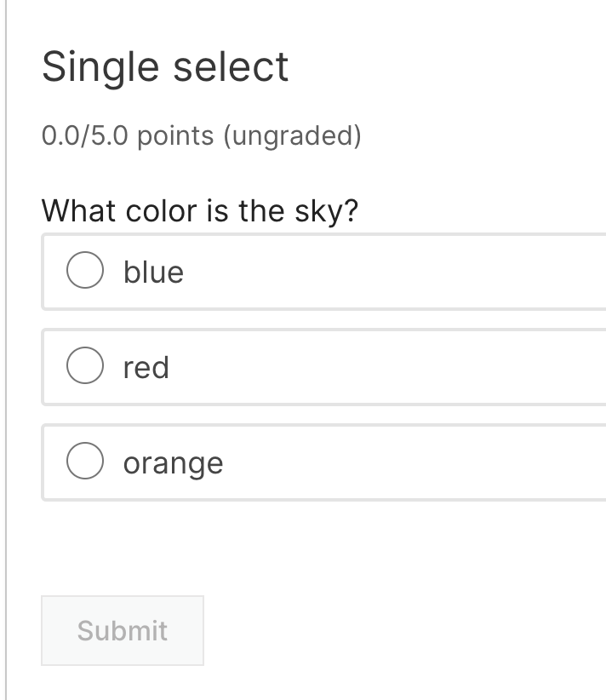Click the "What color is the sky?" question
The height and width of the screenshot is (700, 606).
pyautogui.click(x=200, y=209)
